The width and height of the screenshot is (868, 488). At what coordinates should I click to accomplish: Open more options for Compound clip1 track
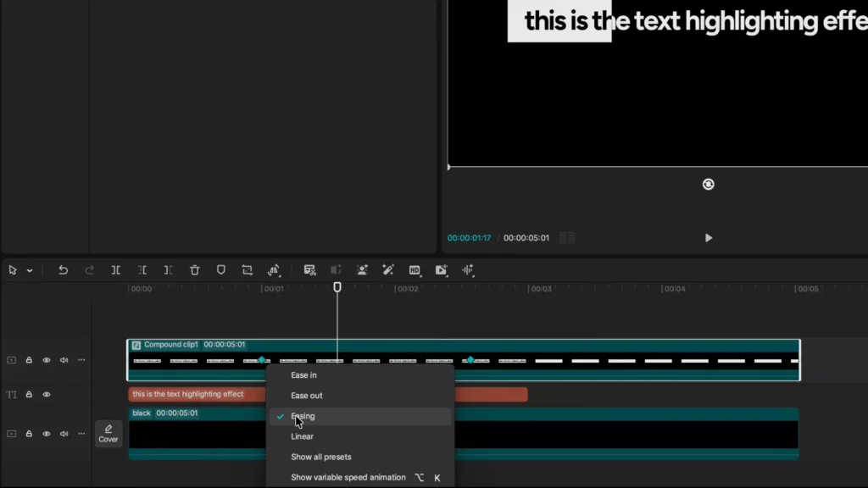pyautogui.click(x=81, y=360)
